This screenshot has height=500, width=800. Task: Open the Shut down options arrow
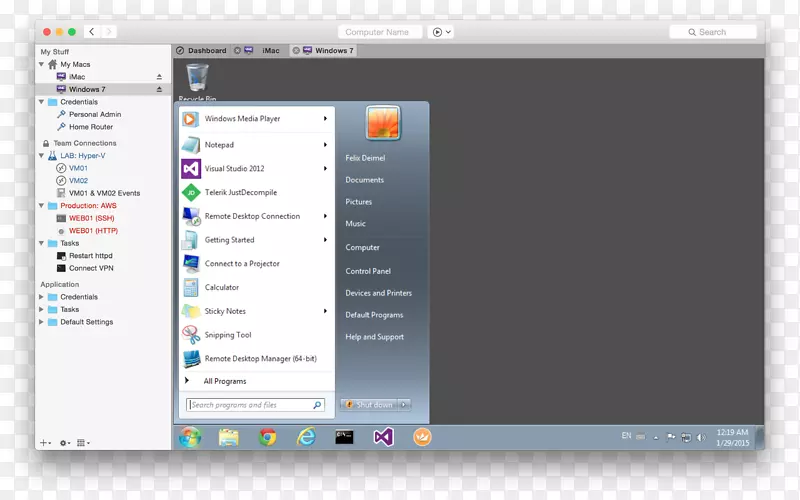[404, 405]
